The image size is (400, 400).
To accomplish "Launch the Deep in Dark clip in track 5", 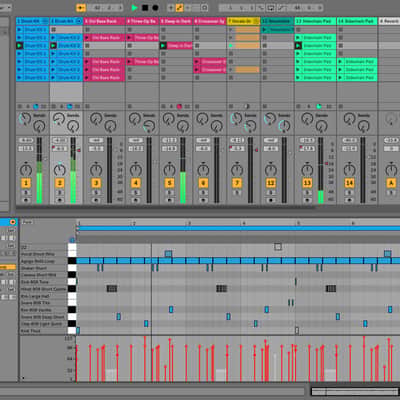I will pos(163,45).
